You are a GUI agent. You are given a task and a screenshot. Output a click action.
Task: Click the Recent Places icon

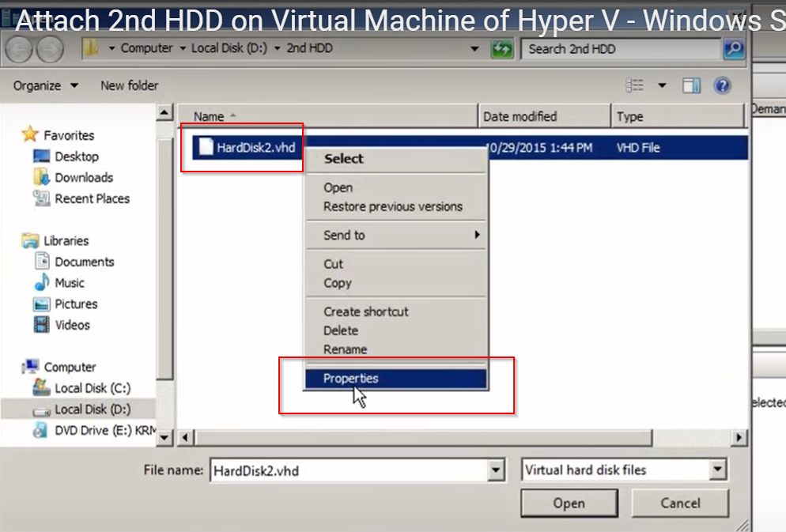click(x=41, y=198)
